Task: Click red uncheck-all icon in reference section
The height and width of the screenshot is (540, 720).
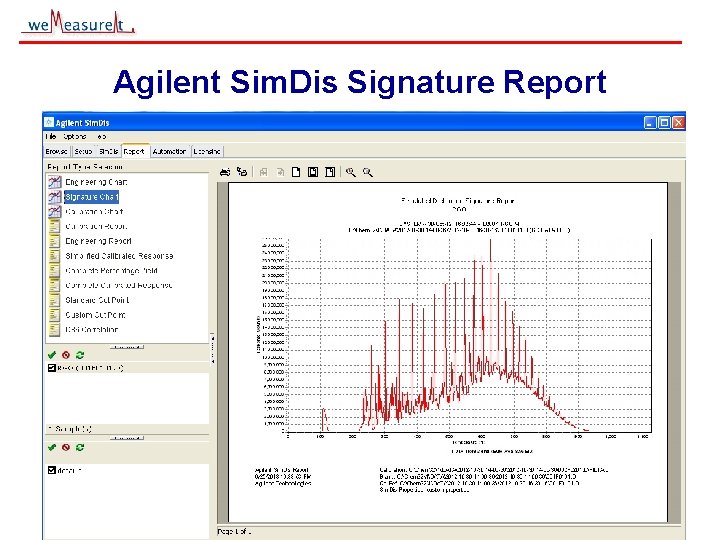Action: (x=66, y=355)
